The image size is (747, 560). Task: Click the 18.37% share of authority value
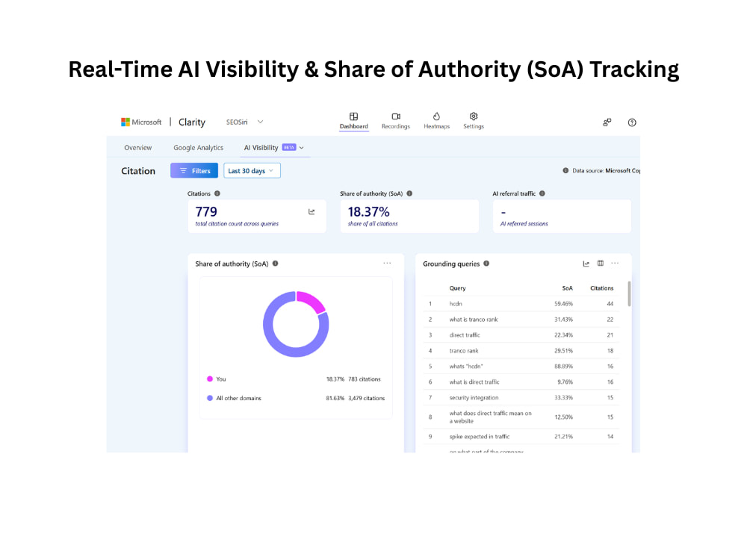pyautogui.click(x=368, y=211)
